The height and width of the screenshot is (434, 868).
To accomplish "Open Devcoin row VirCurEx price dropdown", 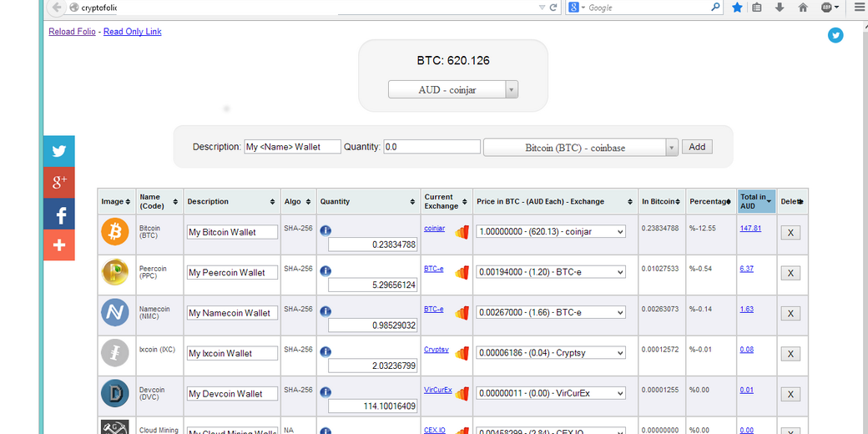I will coord(551,393).
